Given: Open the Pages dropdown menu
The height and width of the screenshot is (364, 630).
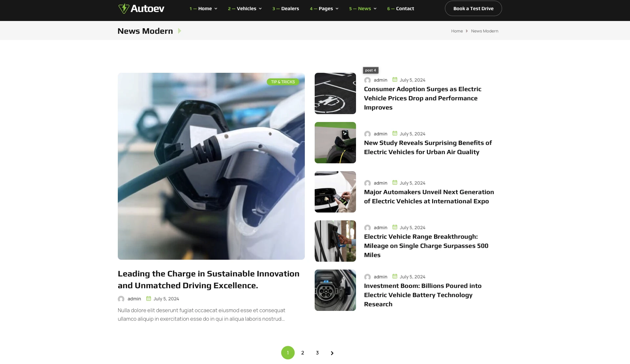Looking at the screenshot, I should pyautogui.click(x=324, y=9).
